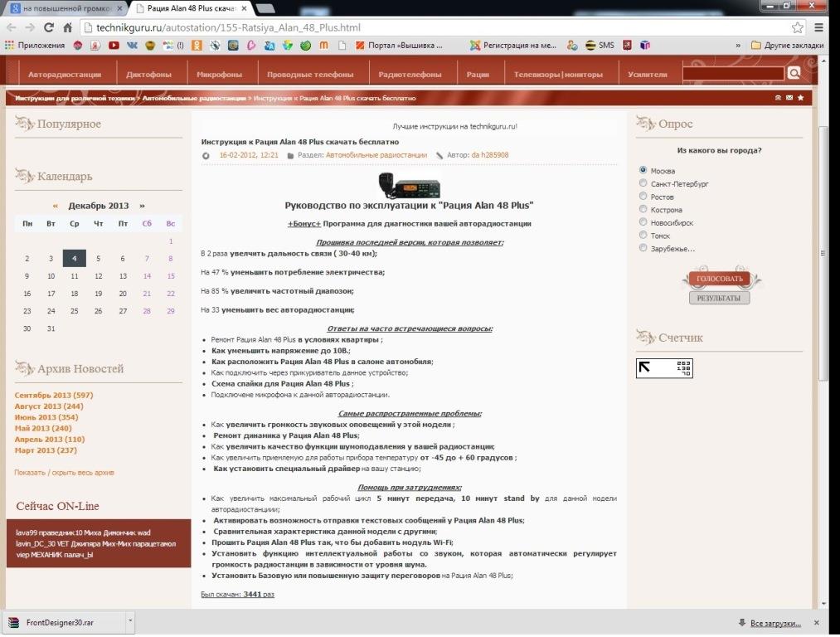Open the VK bookmark icon
Image resolution: width=840 pixels, height=637 pixels.
pos(132,46)
